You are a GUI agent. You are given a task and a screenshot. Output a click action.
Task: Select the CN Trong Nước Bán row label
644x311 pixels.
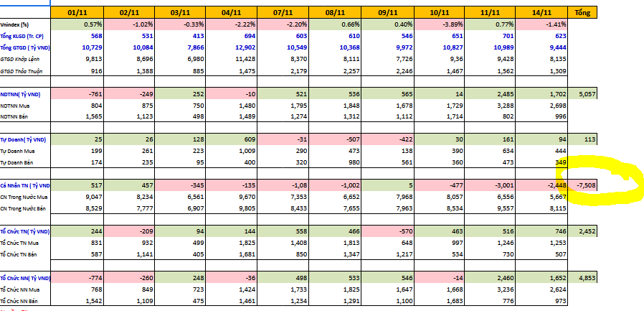click(25, 210)
